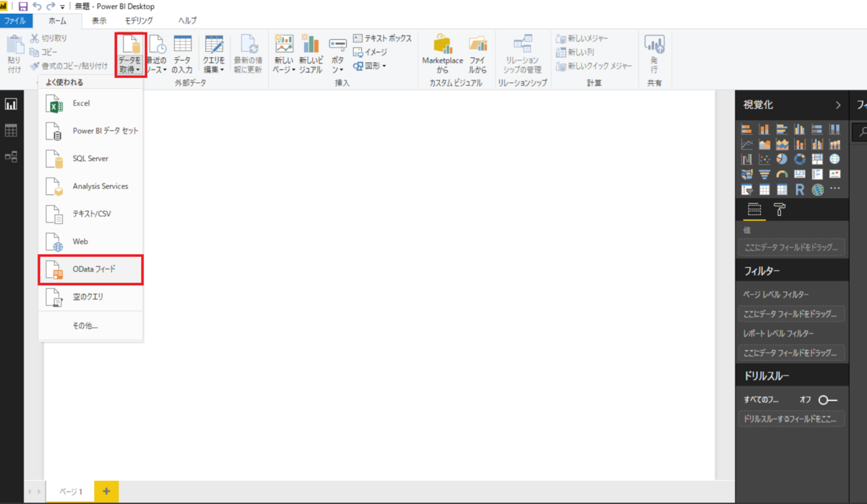This screenshot has width=867, height=504.
Task: Select OData フィード from the data source menu
Action: [x=90, y=269]
